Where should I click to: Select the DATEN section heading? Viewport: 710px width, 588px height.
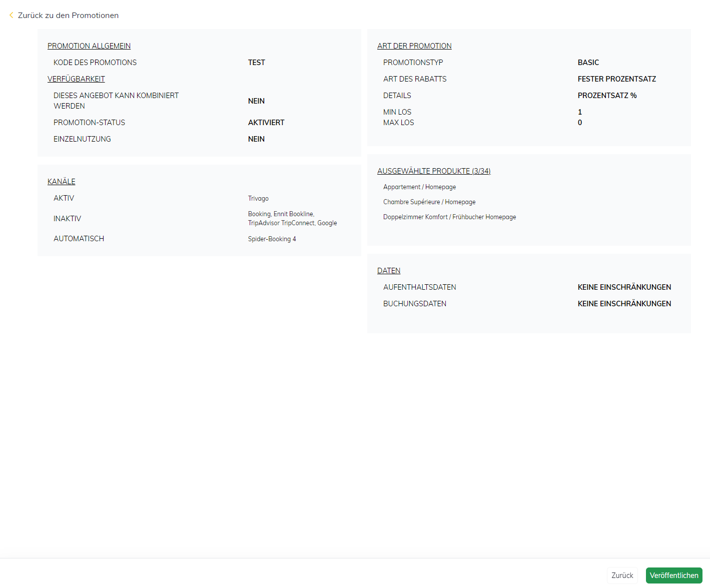389,271
